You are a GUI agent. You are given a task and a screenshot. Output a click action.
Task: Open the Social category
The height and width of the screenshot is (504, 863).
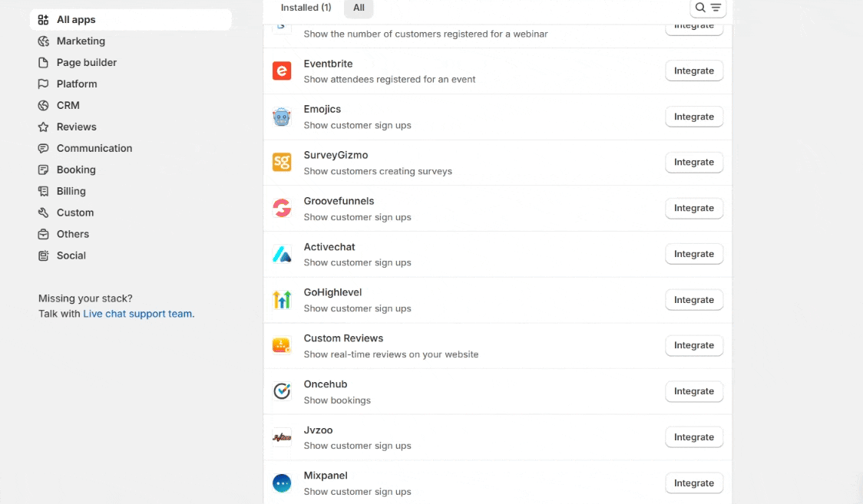[131, 255]
